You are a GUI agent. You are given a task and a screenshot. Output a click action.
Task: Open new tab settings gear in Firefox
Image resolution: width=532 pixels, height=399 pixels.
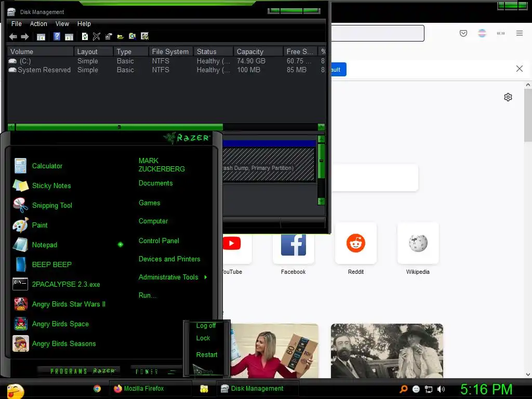pyautogui.click(x=508, y=97)
